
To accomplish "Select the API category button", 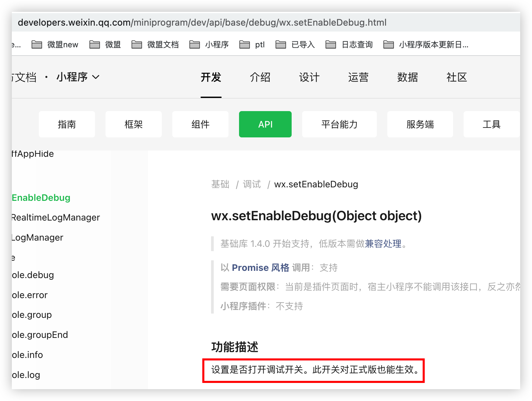I will 265,124.
